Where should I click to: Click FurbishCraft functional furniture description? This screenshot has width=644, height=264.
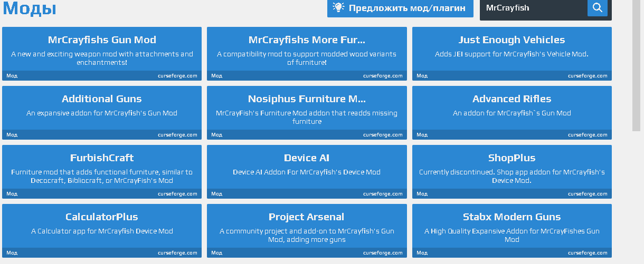tap(102, 176)
